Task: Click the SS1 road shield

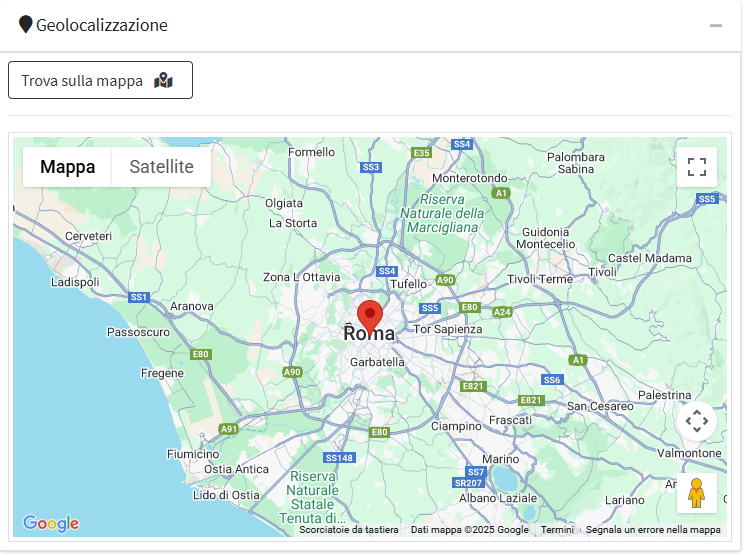Action: pos(139,297)
